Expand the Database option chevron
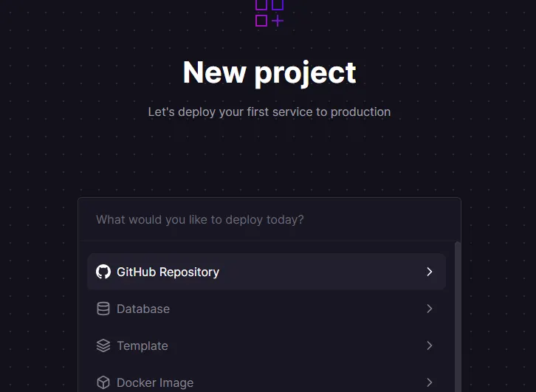Viewport: 536px width, 392px height. [x=430, y=309]
